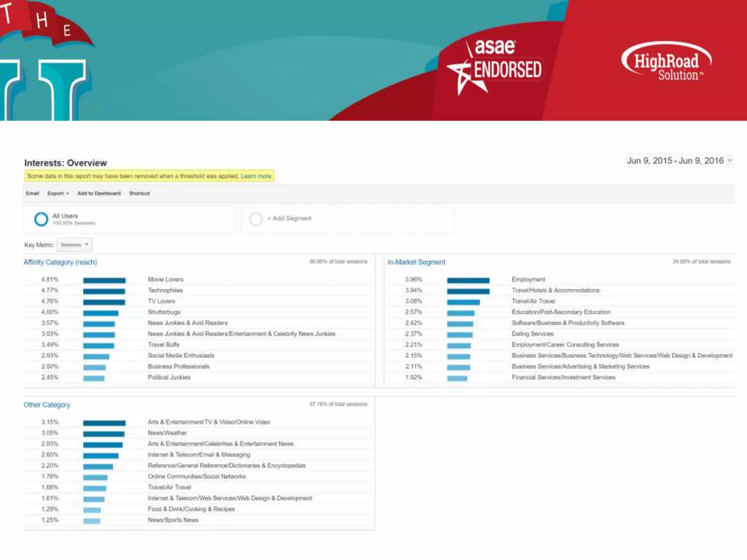Click Add to Dashboard menu item
Viewport: 747px width, 560px height.
click(x=99, y=194)
